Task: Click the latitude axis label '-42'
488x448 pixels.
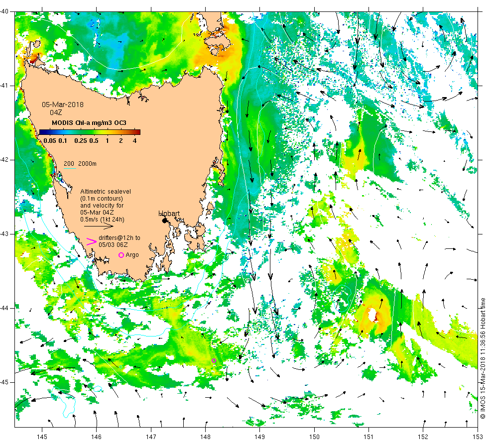Action: 4,160
